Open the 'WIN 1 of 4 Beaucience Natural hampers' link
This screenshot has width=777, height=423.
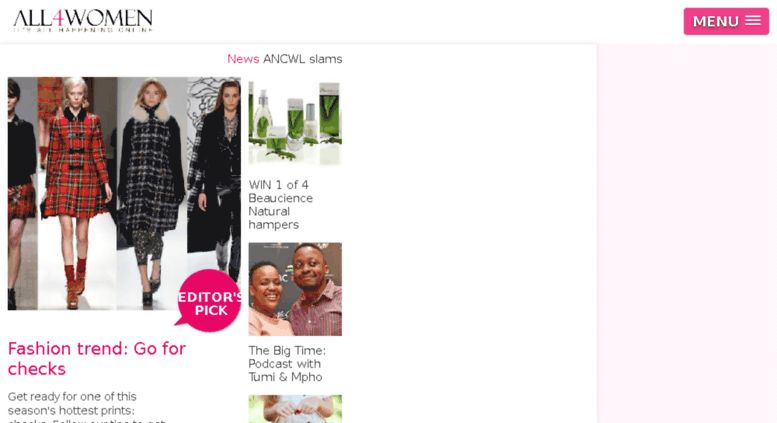[280, 205]
